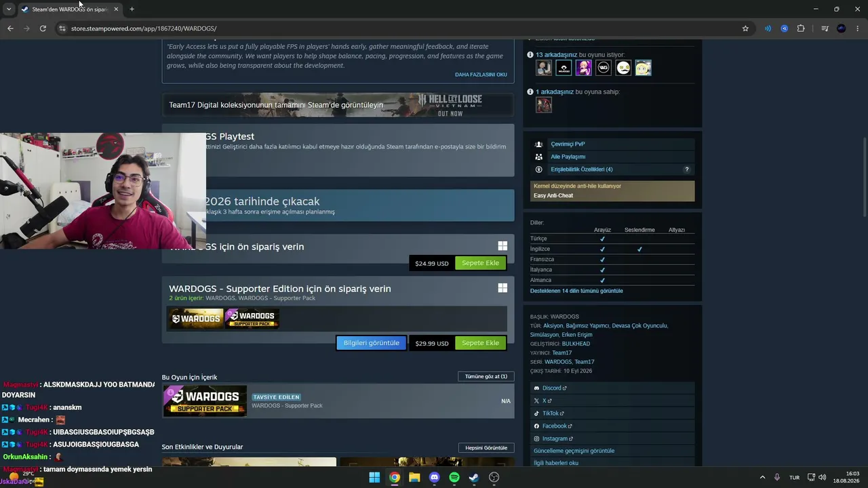868x488 pixels.
Task: Click the Windows platform icon on WARDOGS pre-order
Action: point(502,247)
